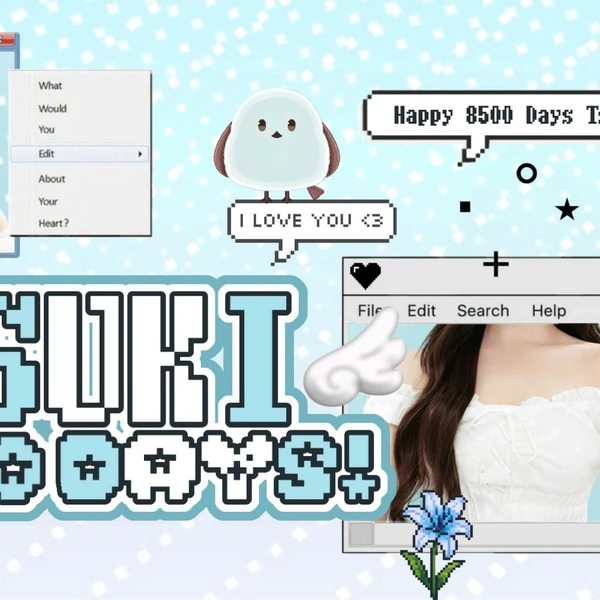The width and height of the screenshot is (600, 600).
Task: Select "What" in the context menu
Action: [50, 86]
